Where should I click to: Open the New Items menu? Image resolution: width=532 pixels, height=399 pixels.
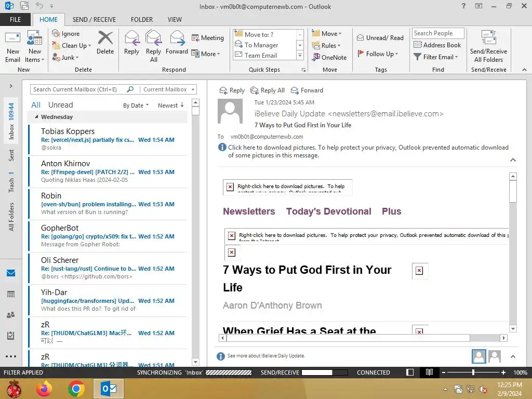point(35,47)
